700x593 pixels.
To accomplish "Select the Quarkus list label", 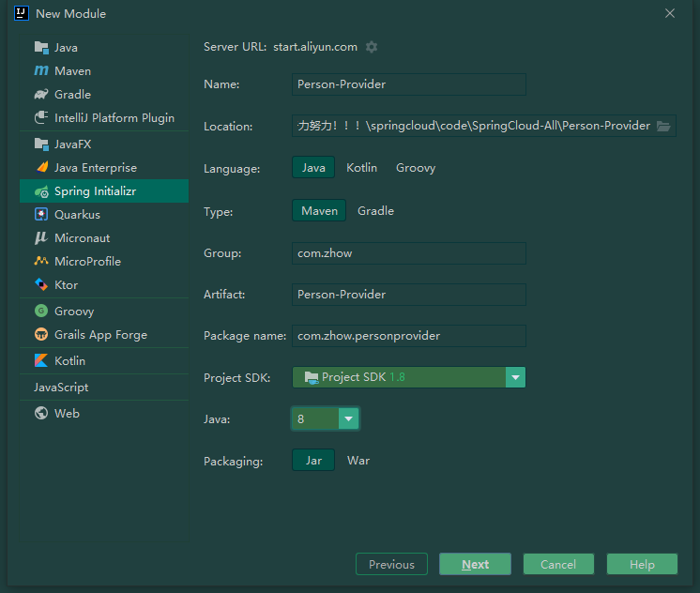I will coord(77,214).
